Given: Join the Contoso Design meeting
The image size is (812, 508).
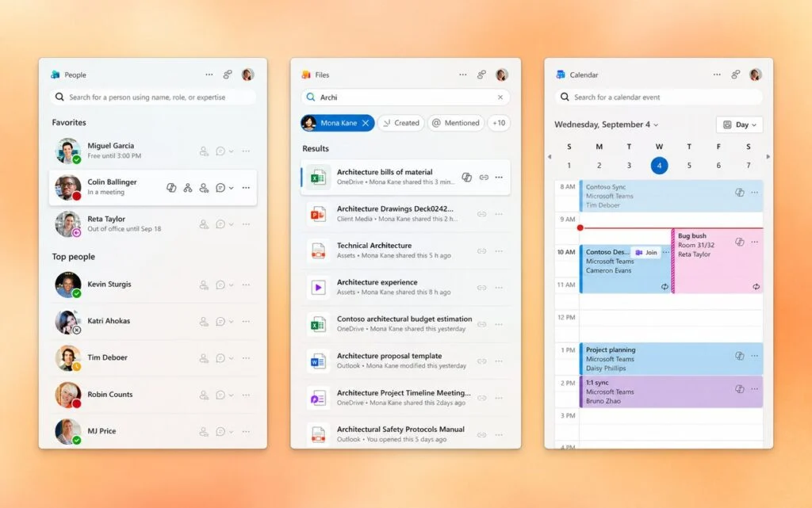Looking at the screenshot, I should 646,253.
